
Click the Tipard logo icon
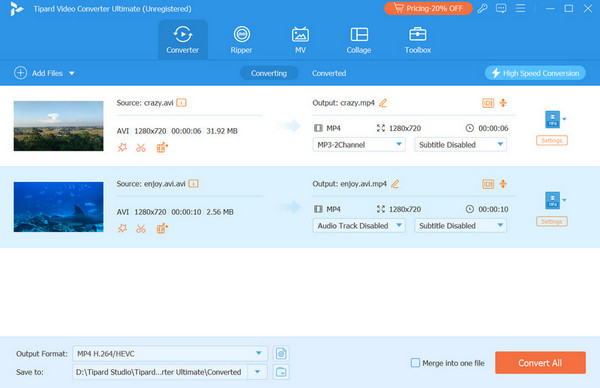(x=16, y=8)
